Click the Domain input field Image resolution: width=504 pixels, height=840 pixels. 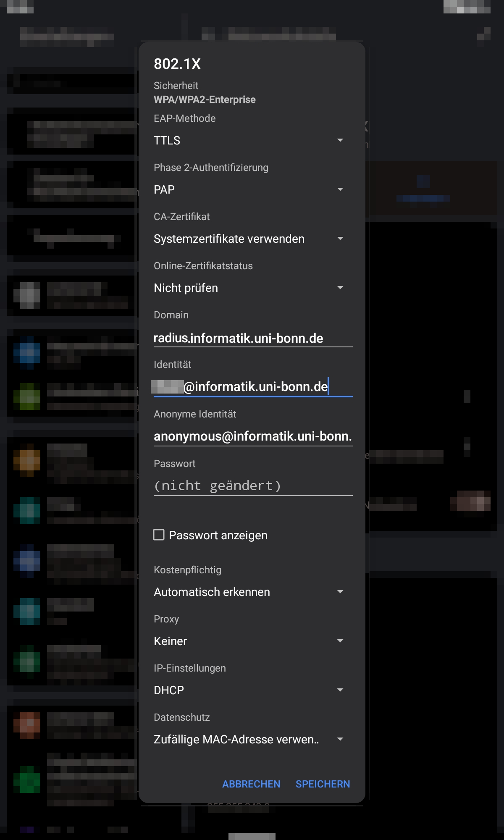coord(253,338)
